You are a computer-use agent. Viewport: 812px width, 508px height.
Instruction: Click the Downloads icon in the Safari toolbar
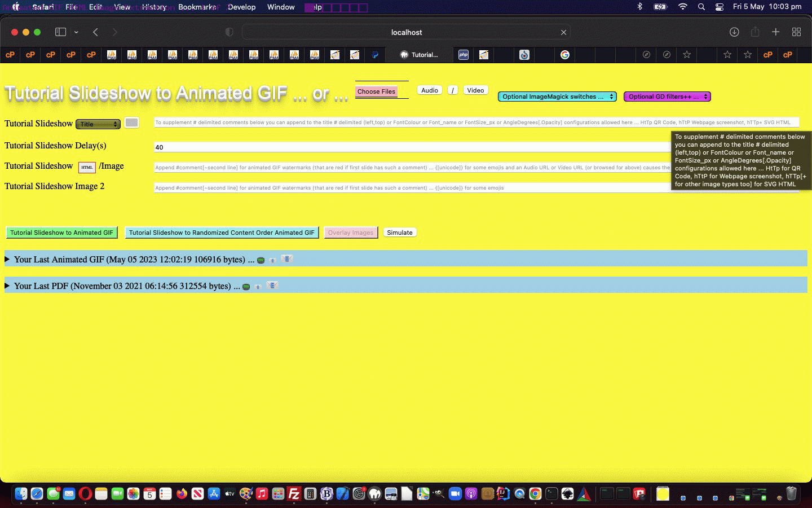pyautogui.click(x=734, y=32)
